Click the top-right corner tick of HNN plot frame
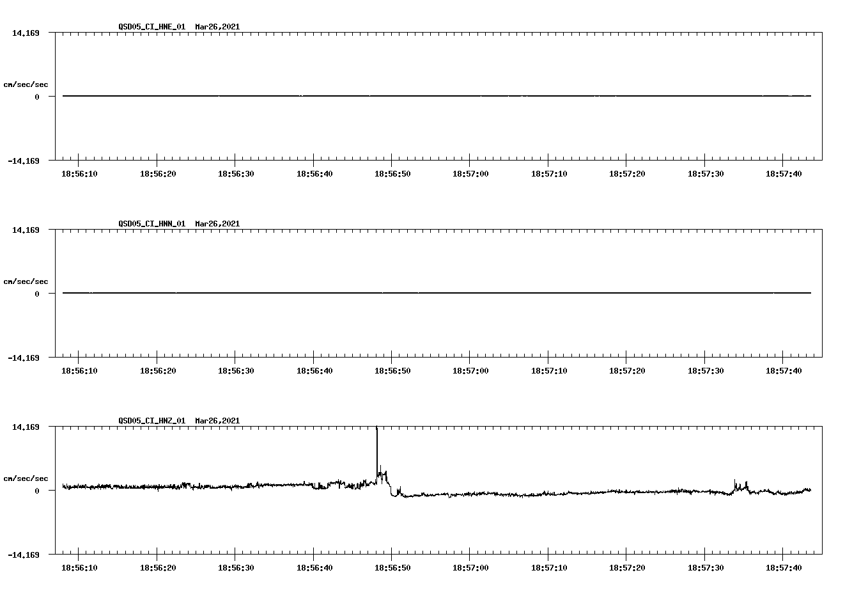This screenshot has width=868, height=591. tap(823, 228)
